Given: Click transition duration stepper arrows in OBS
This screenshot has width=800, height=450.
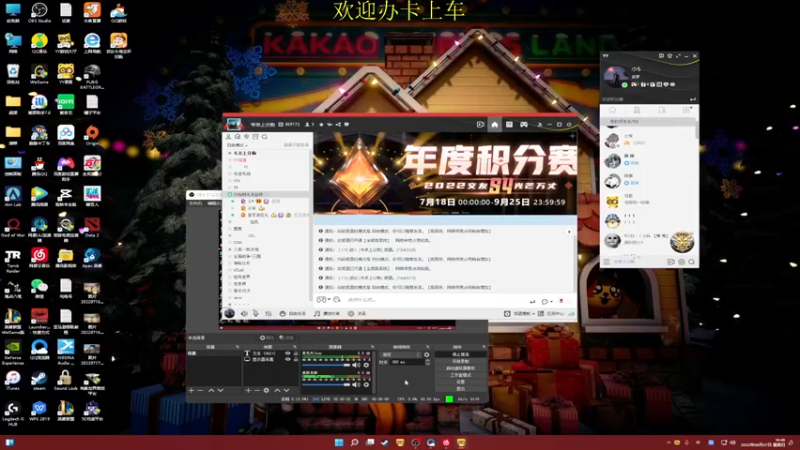Looking at the screenshot, I should tap(428, 362).
